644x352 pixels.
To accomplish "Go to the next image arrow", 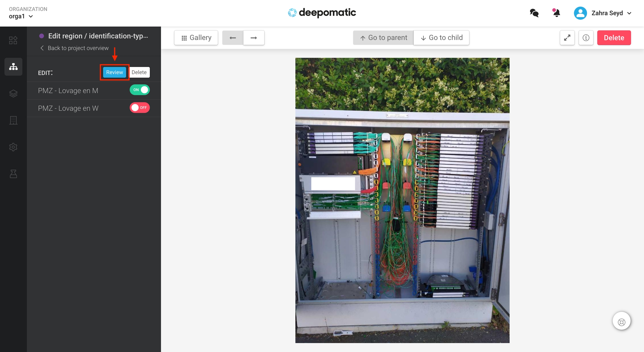I will 254,38.
